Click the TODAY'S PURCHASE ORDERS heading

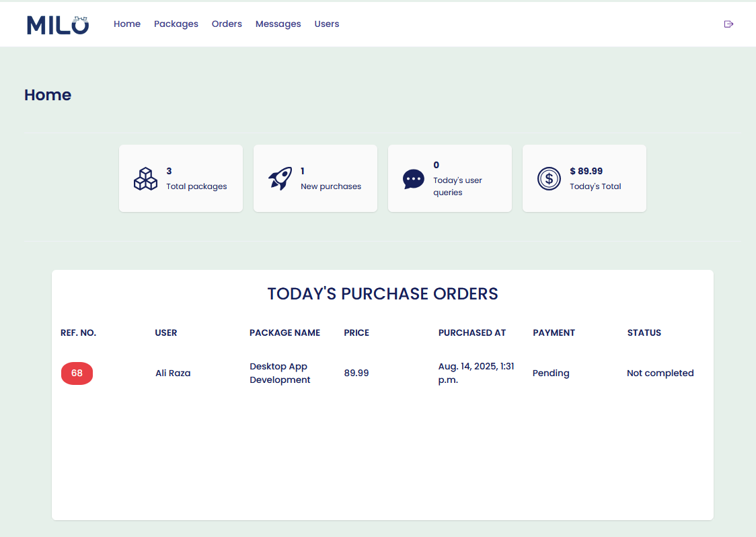pos(383,293)
